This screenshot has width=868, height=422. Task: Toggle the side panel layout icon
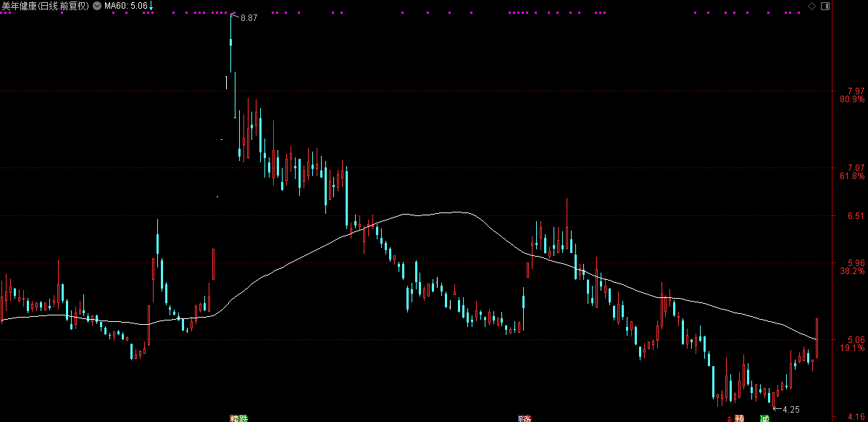(x=825, y=6)
